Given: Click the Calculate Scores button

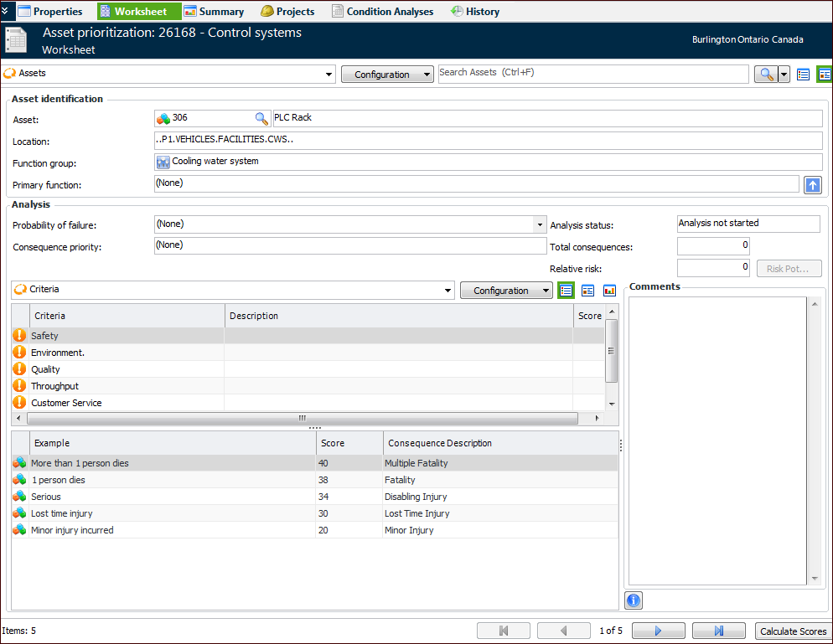Looking at the screenshot, I should pos(792,631).
